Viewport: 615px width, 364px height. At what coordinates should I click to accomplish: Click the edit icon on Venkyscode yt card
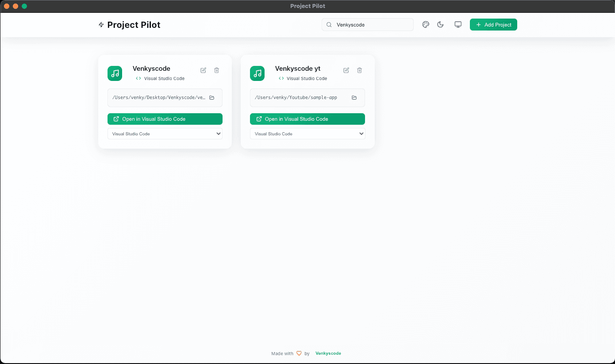(x=346, y=70)
